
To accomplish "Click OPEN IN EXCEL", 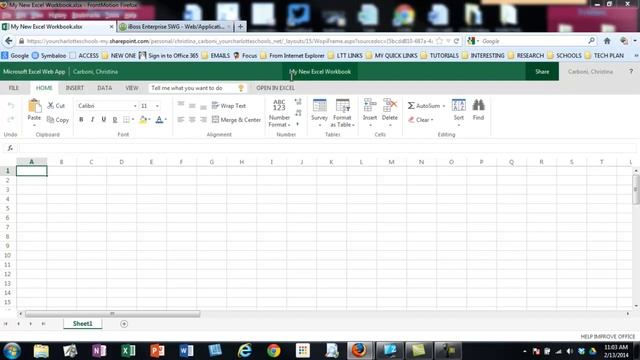I will tap(276, 88).
